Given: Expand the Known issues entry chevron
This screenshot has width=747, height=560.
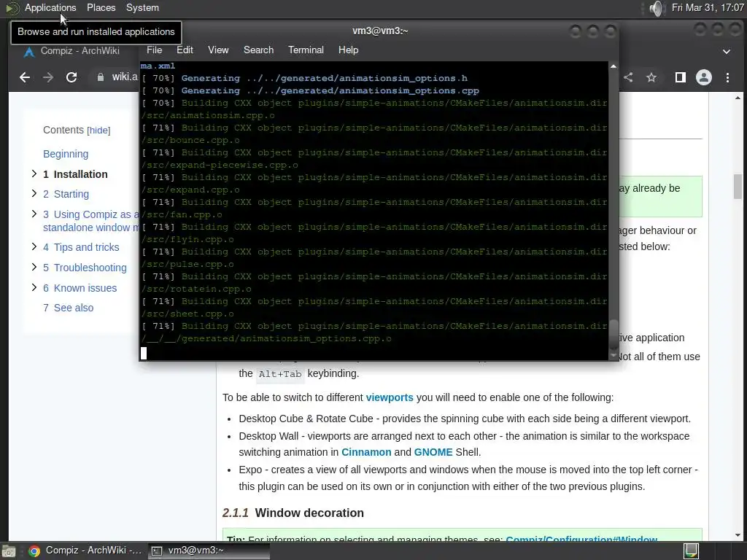Looking at the screenshot, I should [x=34, y=287].
